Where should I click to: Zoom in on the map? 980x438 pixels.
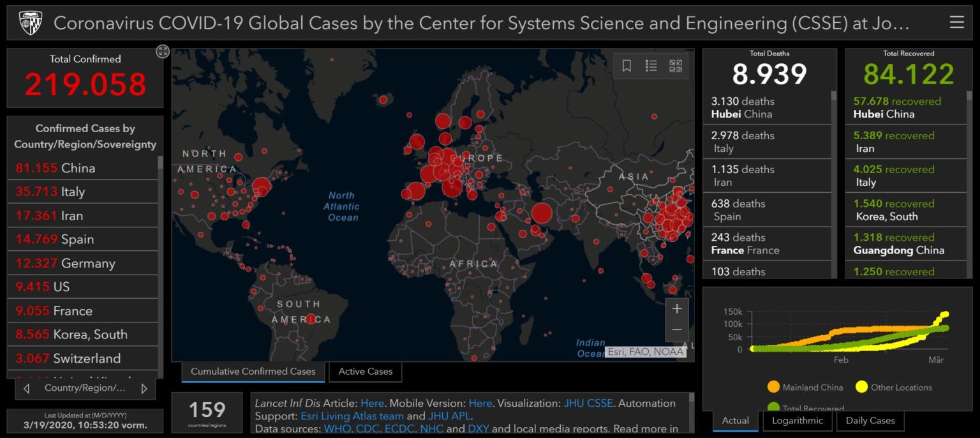pos(676,309)
